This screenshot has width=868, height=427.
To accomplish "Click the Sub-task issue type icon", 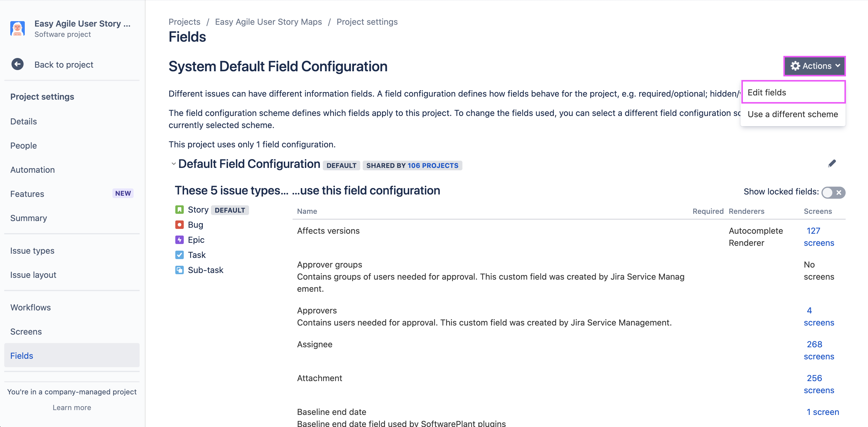I will tap(179, 270).
